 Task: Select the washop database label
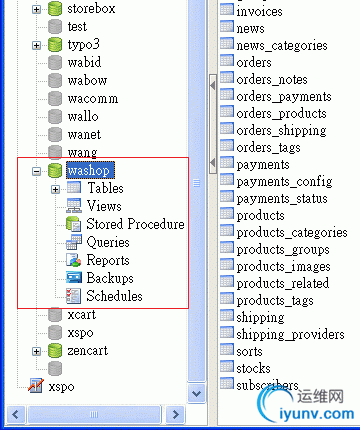90,171
